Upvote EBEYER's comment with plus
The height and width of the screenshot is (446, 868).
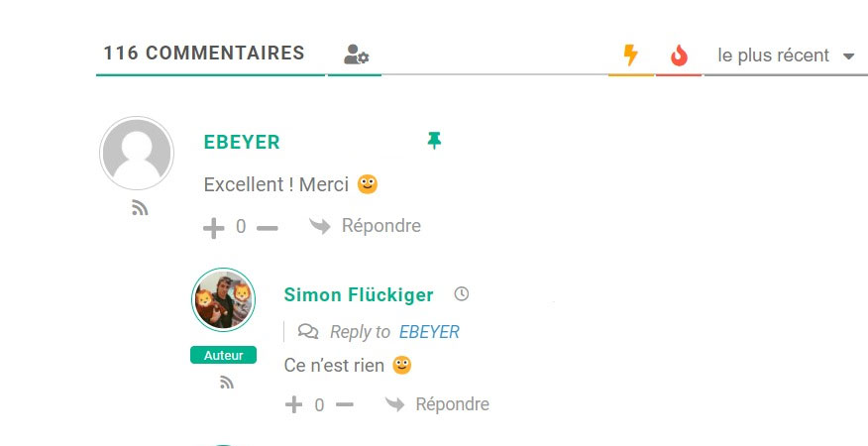click(214, 228)
